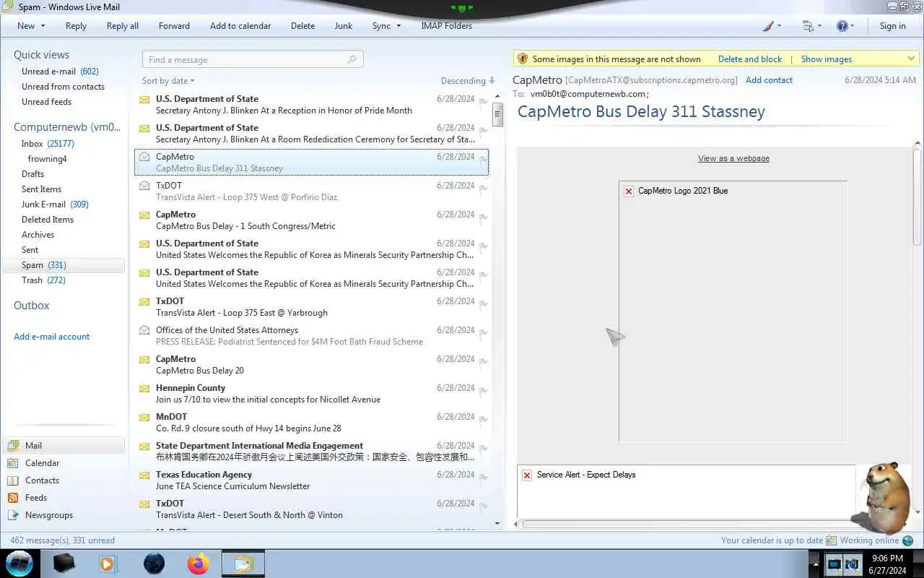Click Add to calendar in toolbar
The height and width of the screenshot is (578, 924).
click(x=240, y=26)
